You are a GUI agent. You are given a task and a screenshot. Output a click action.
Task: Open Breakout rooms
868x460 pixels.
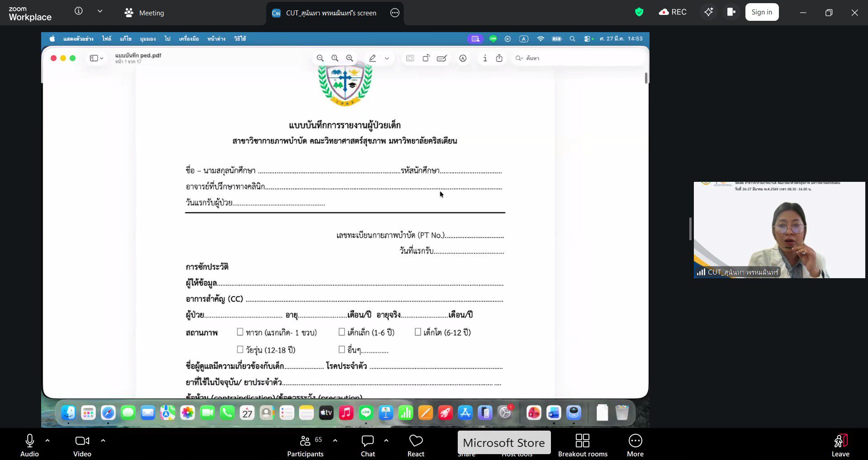[582, 446]
